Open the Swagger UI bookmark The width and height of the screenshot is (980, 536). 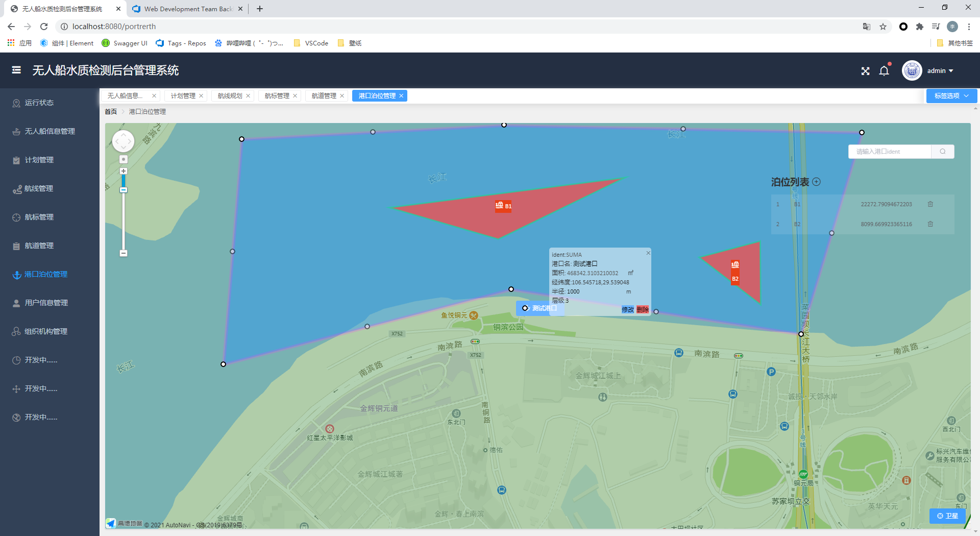click(125, 43)
